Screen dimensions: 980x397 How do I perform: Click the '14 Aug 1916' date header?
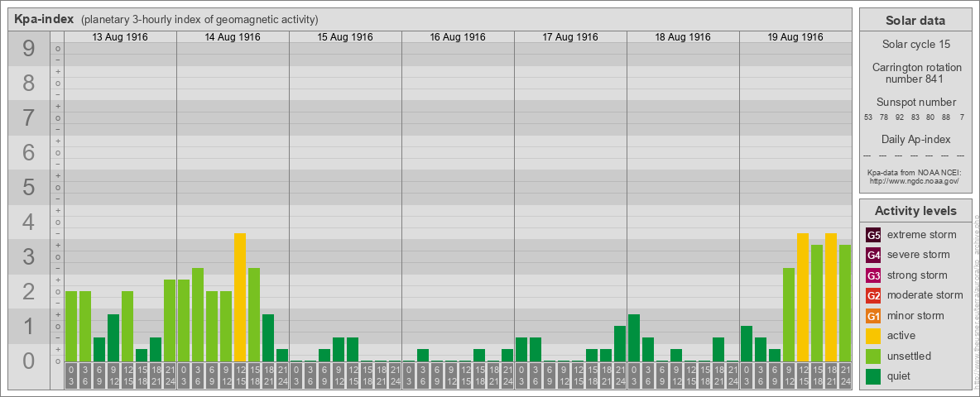click(x=233, y=37)
